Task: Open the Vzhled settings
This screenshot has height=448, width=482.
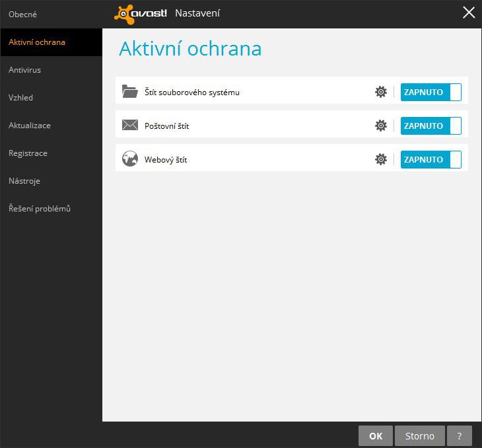Action: (51, 98)
